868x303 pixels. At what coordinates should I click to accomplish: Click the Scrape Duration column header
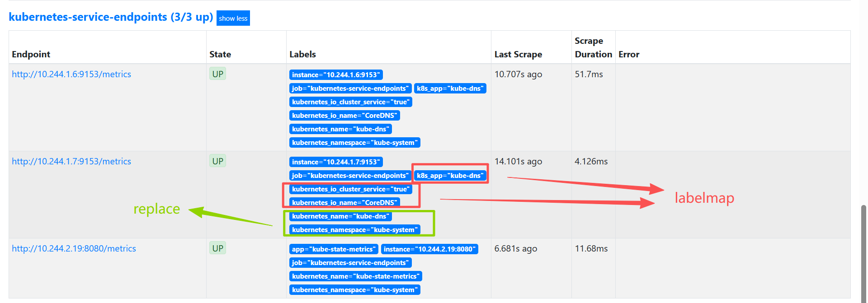[593, 47]
